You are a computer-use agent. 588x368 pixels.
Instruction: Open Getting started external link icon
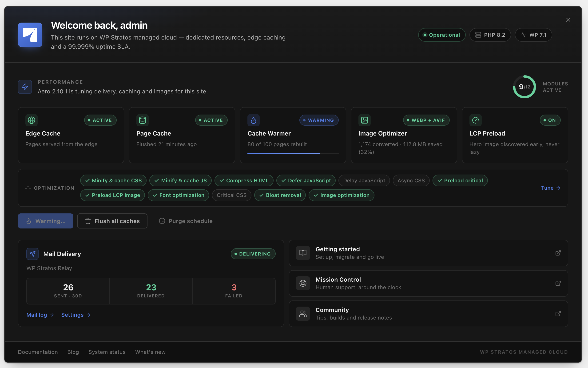(x=558, y=253)
